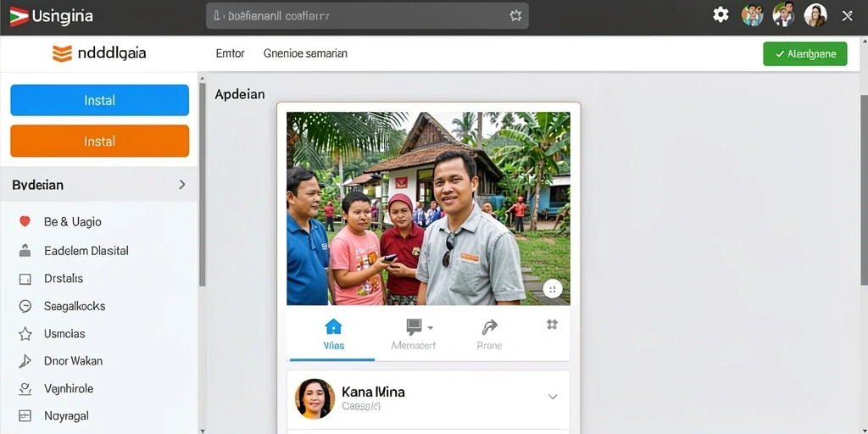Click the table icon beside Noyragal
The image size is (868, 434).
[25, 415]
